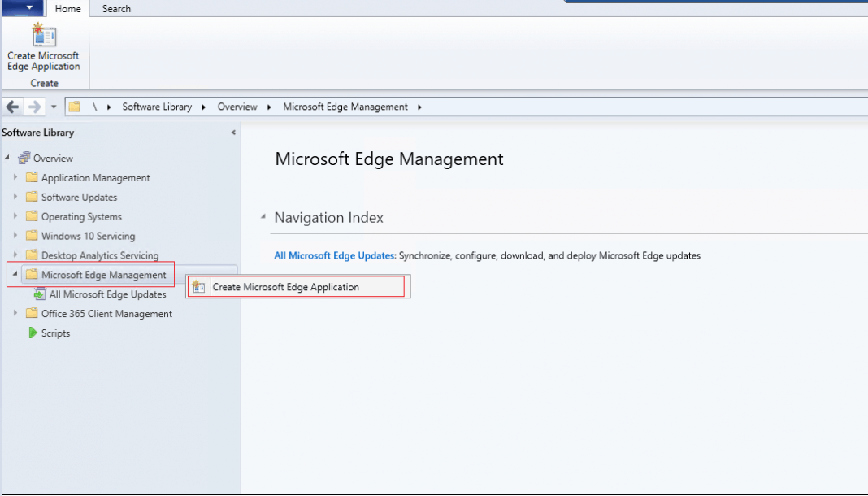
Task: Click the context menu Create Application icon
Action: click(199, 287)
